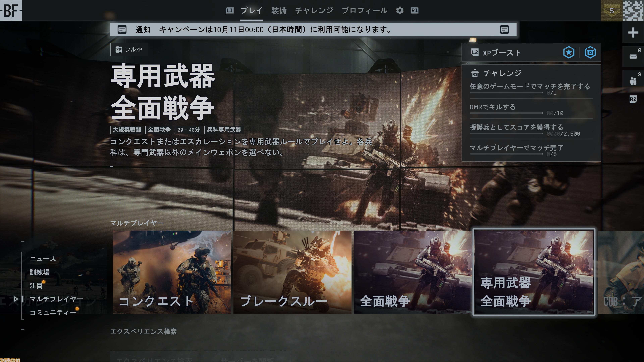
Task: Open the チャレンジ tab
Action: 314,11
